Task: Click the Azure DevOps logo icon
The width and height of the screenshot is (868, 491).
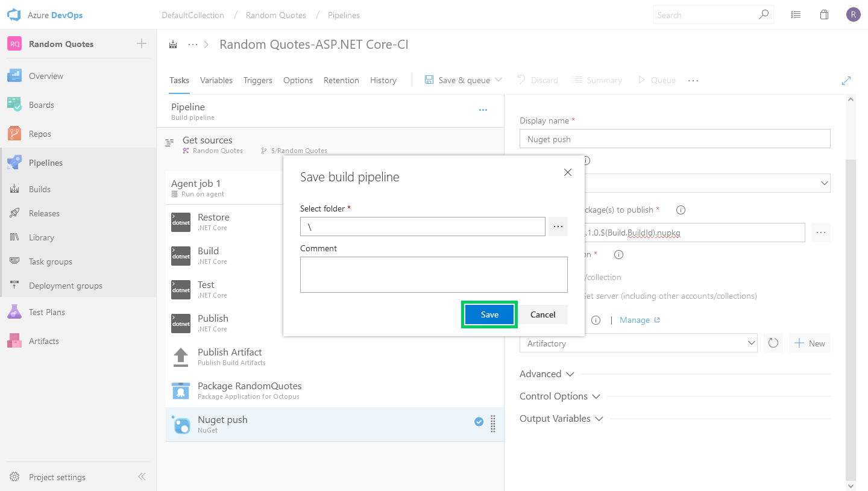Action: tap(14, 15)
